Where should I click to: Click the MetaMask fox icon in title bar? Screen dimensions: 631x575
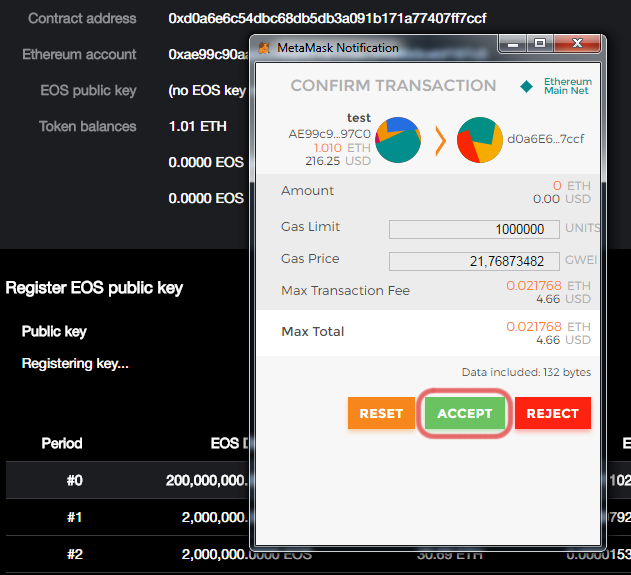[x=264, y=48]
